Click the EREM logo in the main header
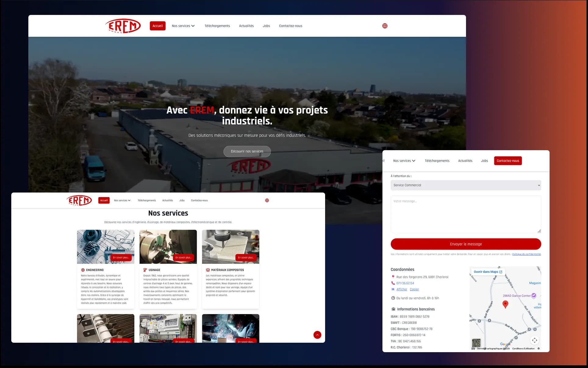 tap(123, 26)
